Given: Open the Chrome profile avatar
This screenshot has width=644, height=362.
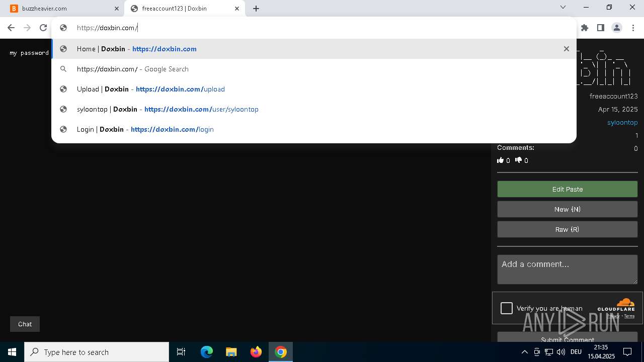Looking at the screenshot, I should coord(617,28).
